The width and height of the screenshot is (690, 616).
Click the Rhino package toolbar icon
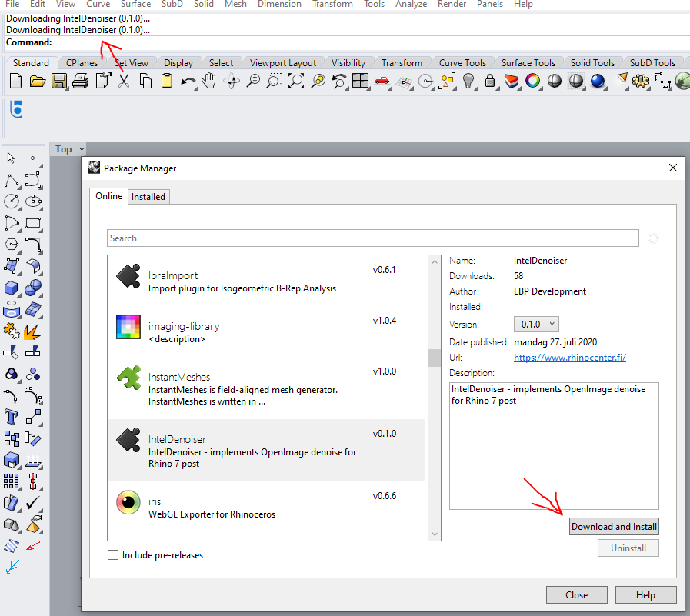click(16, 109)
